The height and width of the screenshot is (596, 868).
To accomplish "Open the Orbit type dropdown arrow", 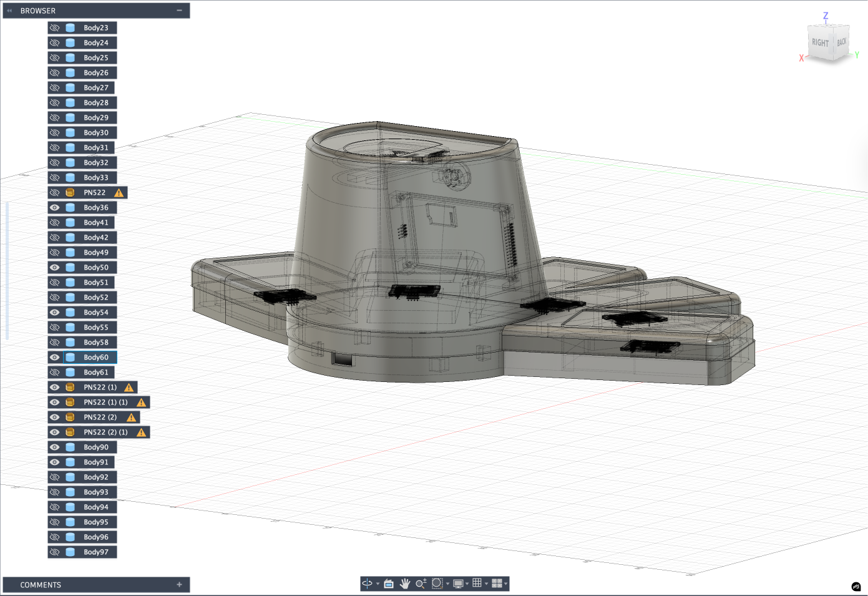I will (378, 584).
